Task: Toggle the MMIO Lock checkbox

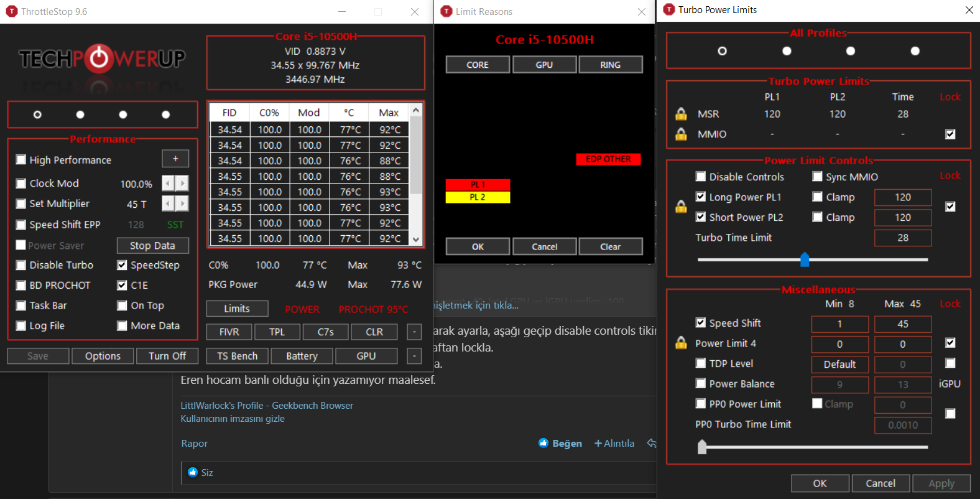Action: click(950, 134)
